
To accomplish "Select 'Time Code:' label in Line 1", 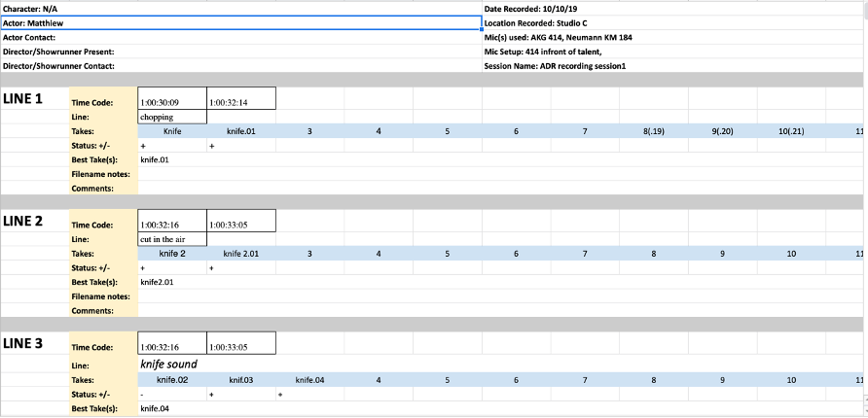I will (103, 98).
